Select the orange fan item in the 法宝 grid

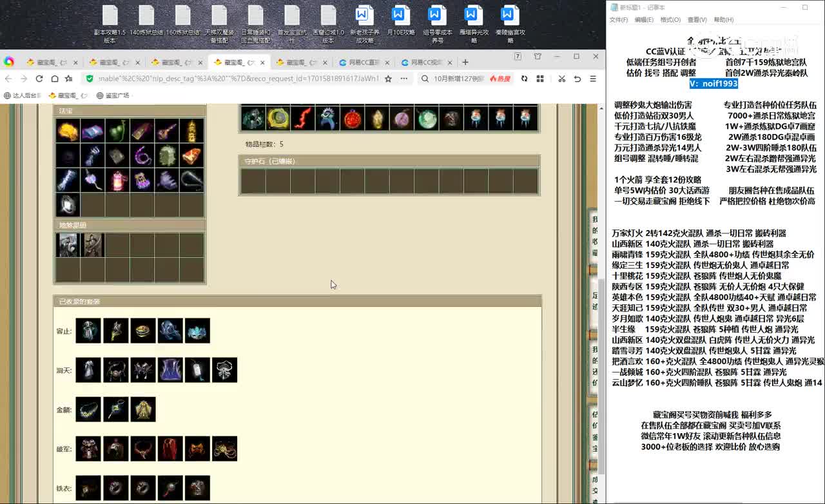click(x=192, y=156)
